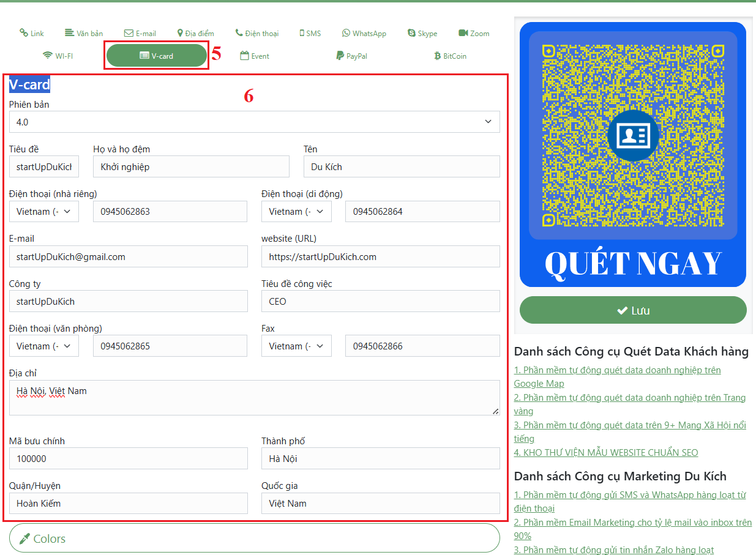
Task: Click the Công ty input field
Action: 129,301
